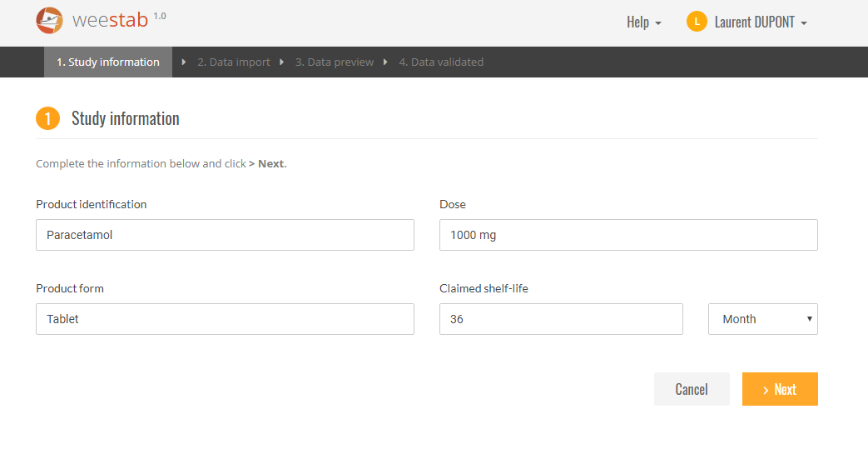Click the weestab brand name text
Image resolution: width=868 pixels, height=449 pixels.
(x=110, y=21)
